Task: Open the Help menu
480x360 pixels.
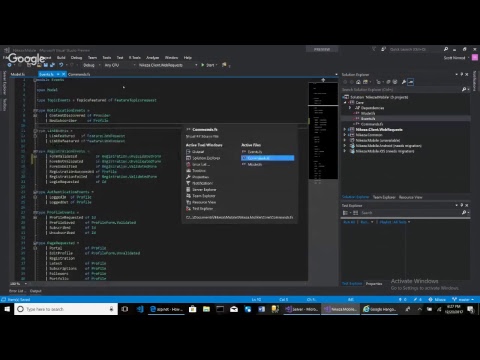Action: pos(188,58)
